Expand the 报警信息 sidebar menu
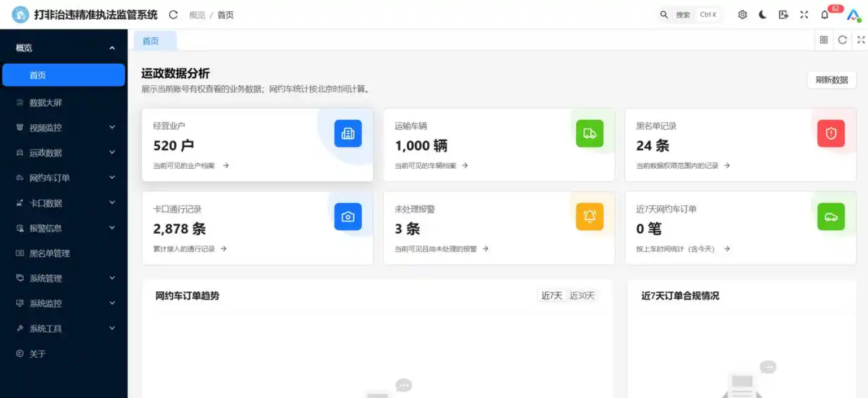This screenshot has height=398, width=868. pyautogui.click(x=64, y=228)
